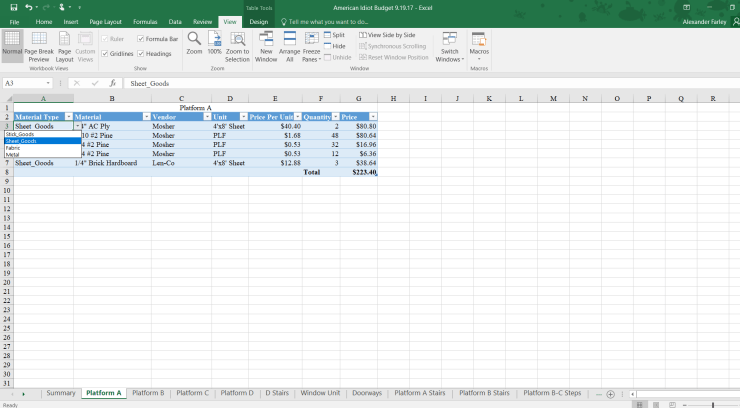This screenshot has width=740, height=408.
Task: Uncheck the Gridlines checkbox
Action: (x=105, y=53)
